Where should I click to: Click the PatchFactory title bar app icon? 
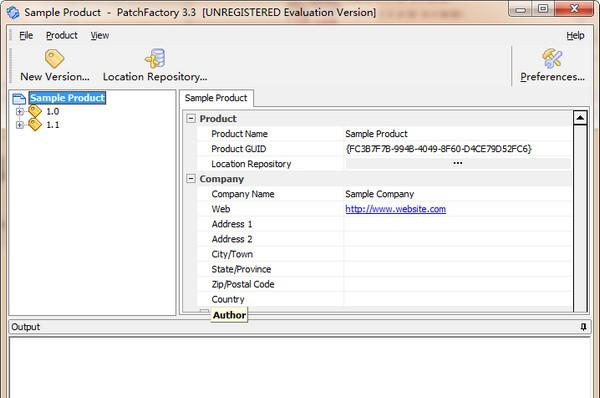[13, 12]
